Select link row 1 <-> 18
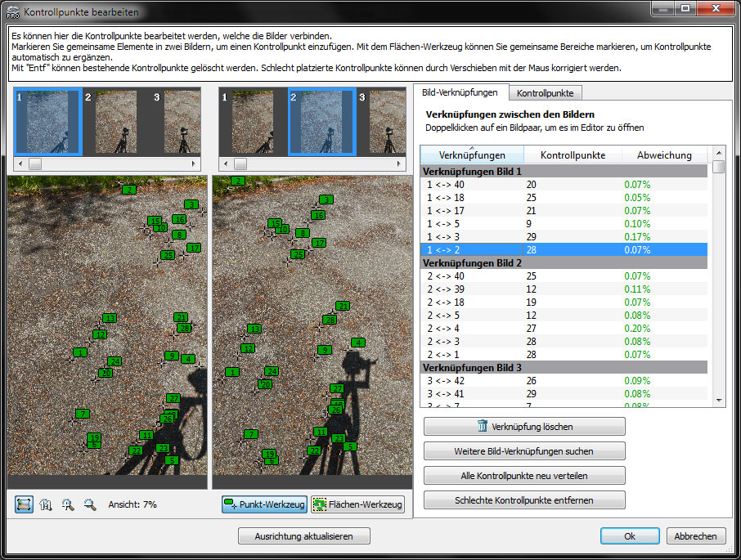This screenshot has width=741, height=560. 564,197
